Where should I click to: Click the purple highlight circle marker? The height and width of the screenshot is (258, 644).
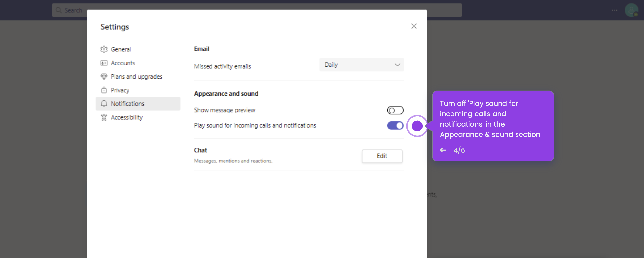(x=417, y=126)
